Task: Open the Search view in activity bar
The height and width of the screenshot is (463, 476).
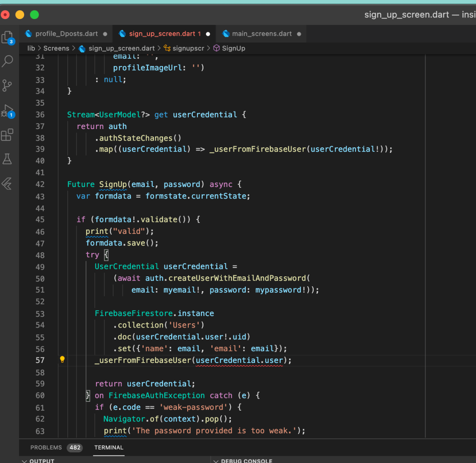Action: 8,61
